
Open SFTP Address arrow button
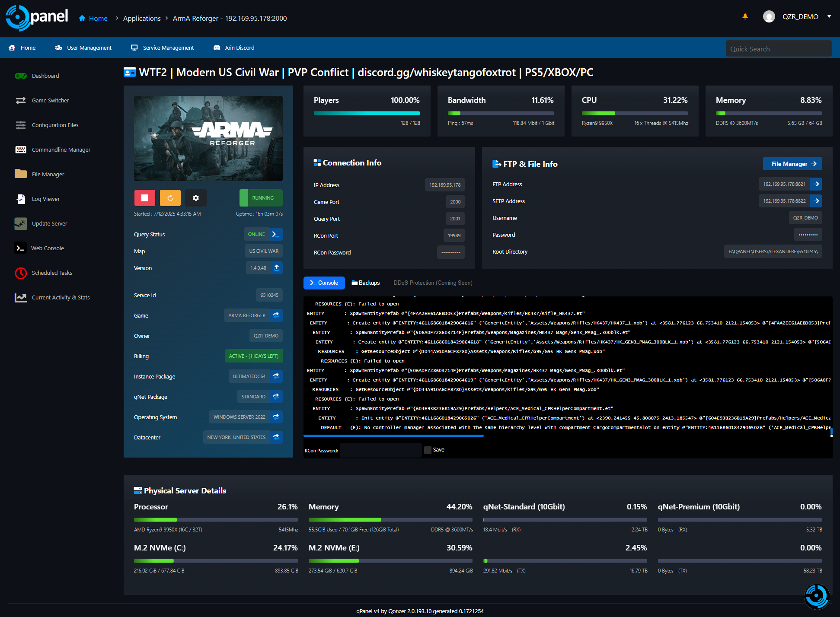click(x=816, y=201)
